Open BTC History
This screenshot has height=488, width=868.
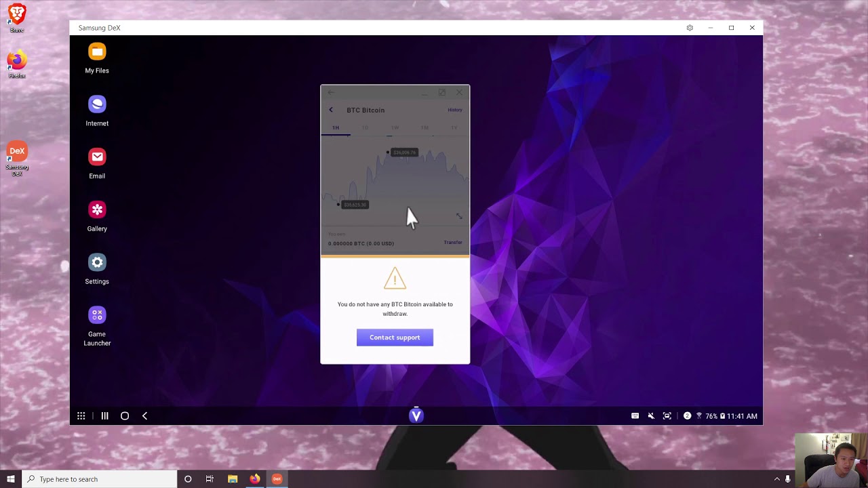[x=455, y=110]
